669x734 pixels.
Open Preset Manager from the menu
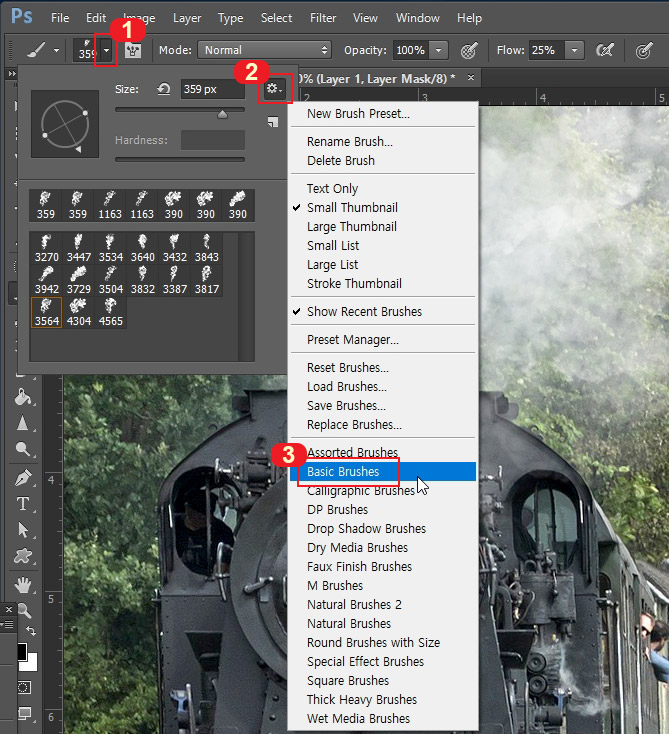pyautogui.click(x=382, y=340)
